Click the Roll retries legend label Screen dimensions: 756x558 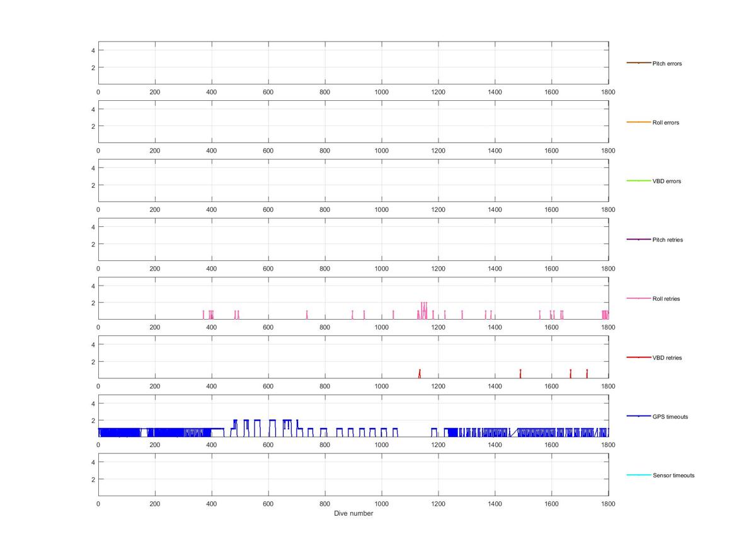(x=666, y=299)
